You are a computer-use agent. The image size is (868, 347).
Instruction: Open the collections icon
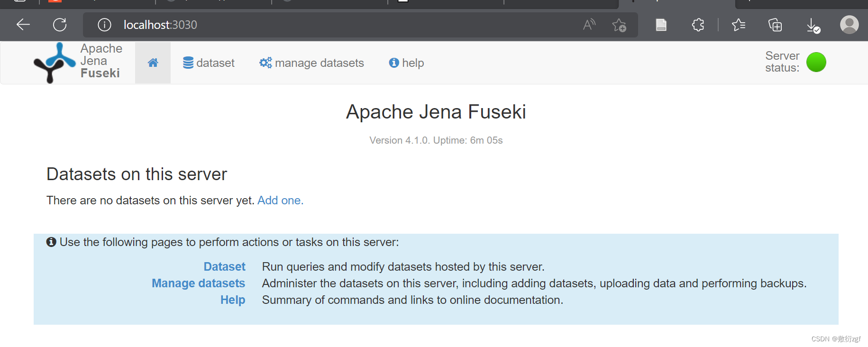pos(775,25)
